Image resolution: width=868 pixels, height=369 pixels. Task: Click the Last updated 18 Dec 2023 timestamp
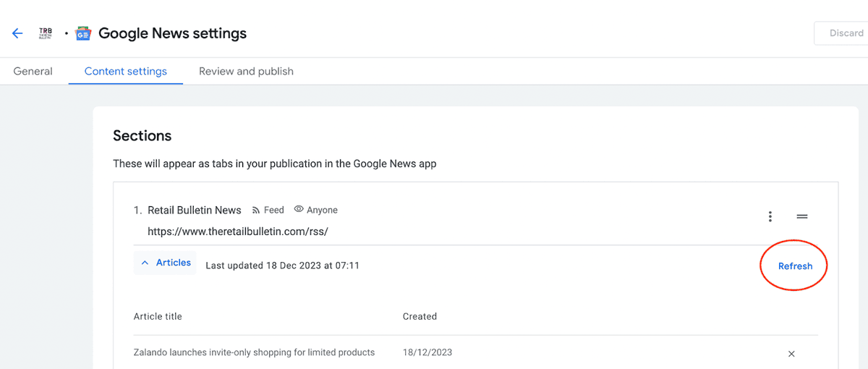282,266
